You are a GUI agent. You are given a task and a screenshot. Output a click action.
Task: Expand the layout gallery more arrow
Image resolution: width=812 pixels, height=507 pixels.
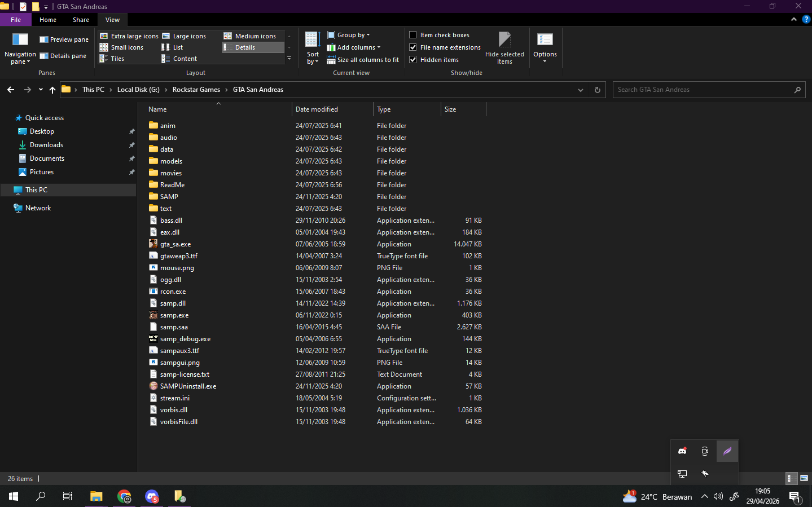pyautogui.click(x=289, y=59)
